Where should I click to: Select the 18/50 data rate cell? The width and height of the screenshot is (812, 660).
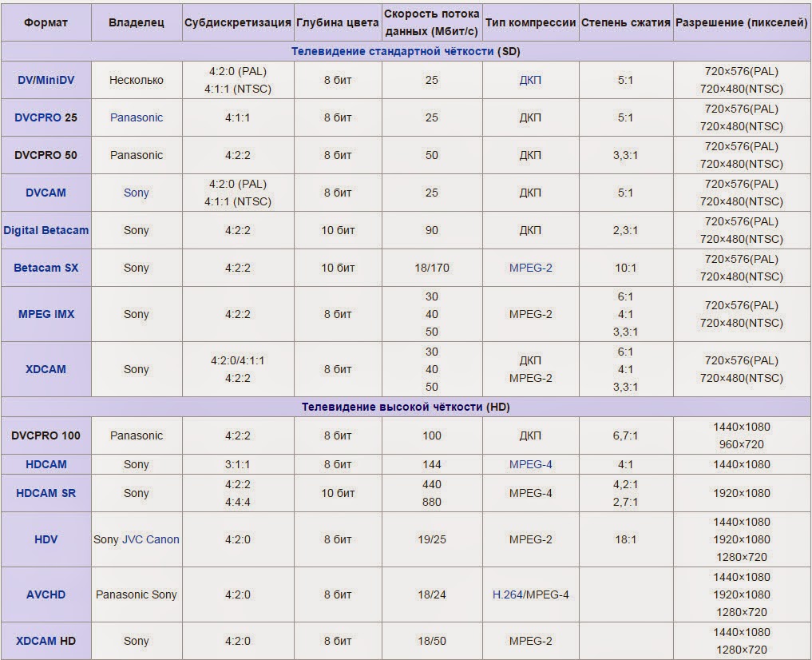tap(432, 641)
